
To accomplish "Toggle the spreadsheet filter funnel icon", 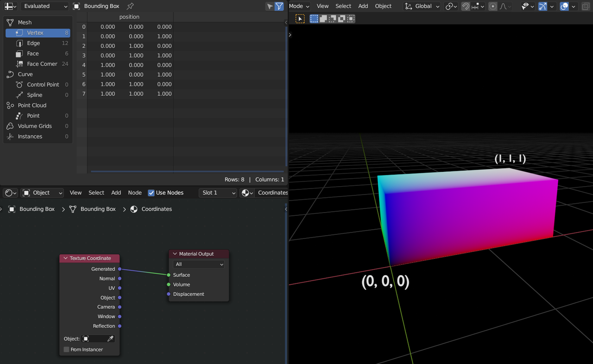I will 279,6.
